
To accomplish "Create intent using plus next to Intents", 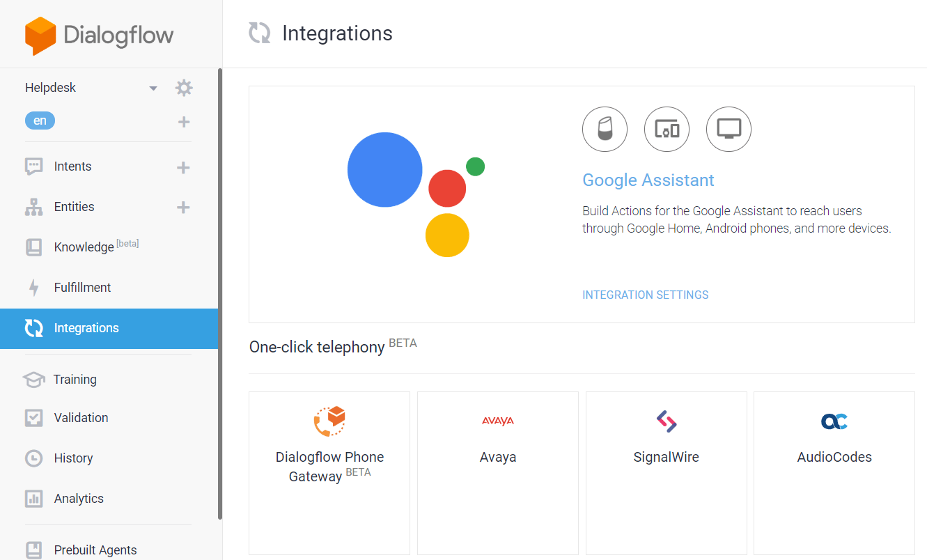I will (x=183, y=167).
